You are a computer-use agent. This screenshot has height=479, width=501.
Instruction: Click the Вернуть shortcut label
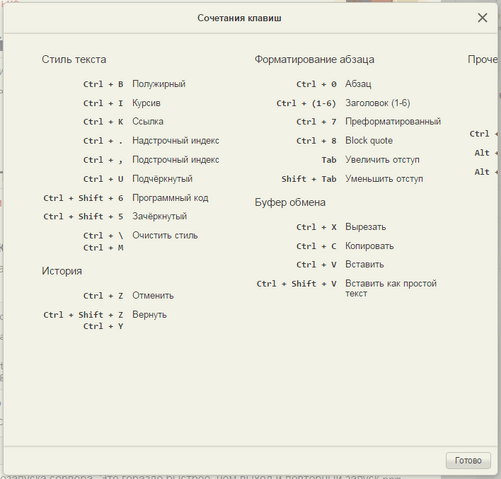pyautogui.click(x=149, y=315)
